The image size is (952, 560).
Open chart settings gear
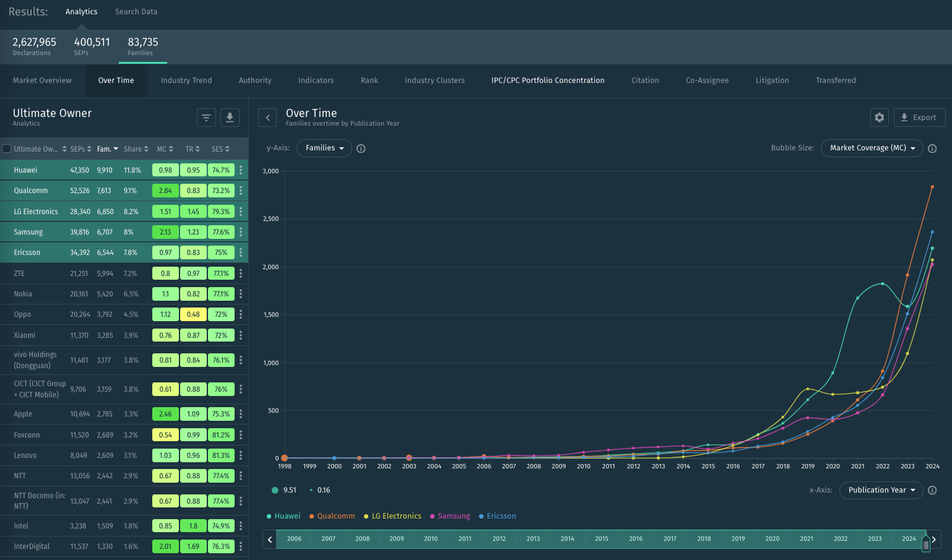point(880,118)
